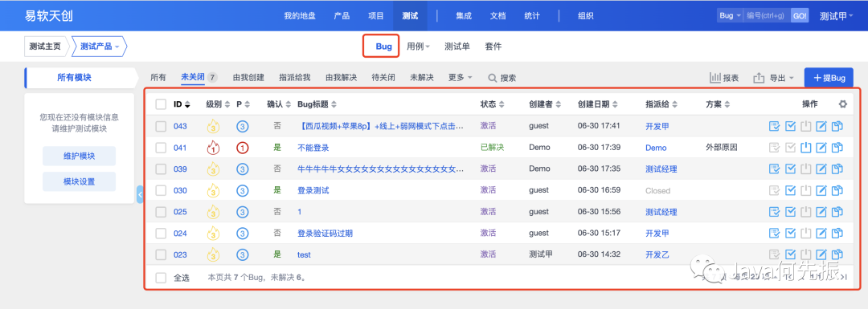The height and width of the screenshot is (309, 868).
Task: Select the 由我创建 filter tab
Action: 248,78
